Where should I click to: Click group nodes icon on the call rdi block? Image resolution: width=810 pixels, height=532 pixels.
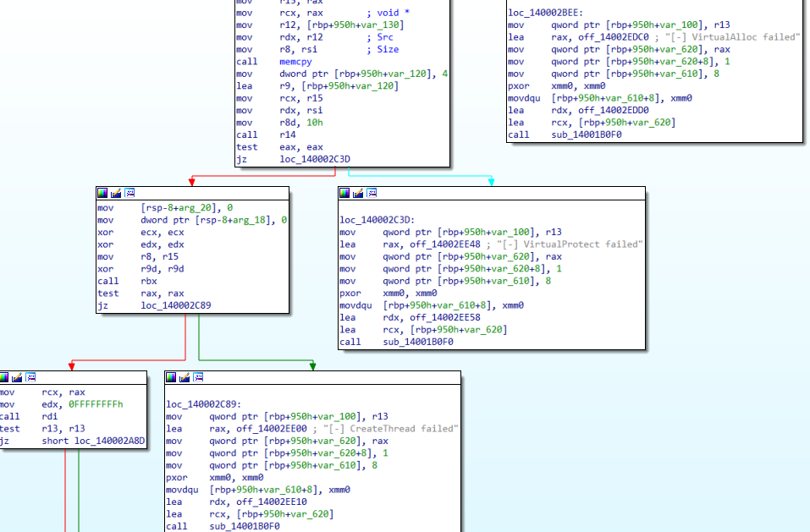click(x=30, y=377)
